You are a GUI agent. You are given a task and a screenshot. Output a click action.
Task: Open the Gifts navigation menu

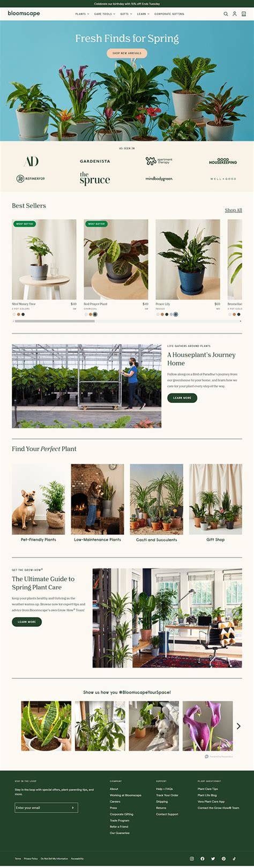pos(126,14)
